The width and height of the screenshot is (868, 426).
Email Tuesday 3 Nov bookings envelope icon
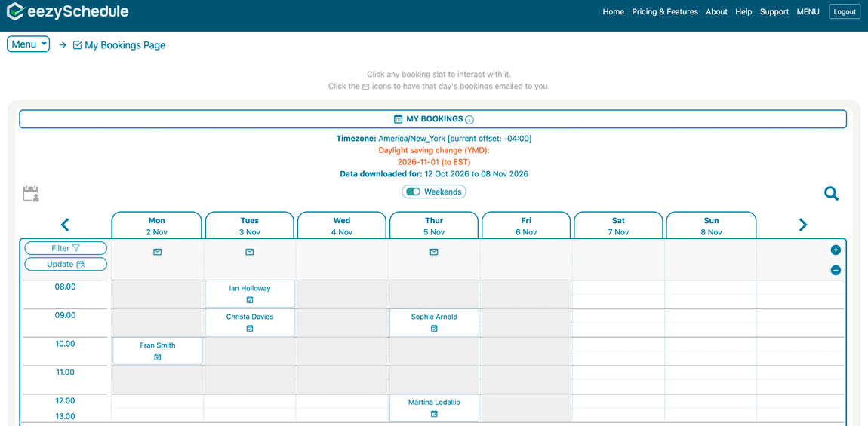[250, 253]
